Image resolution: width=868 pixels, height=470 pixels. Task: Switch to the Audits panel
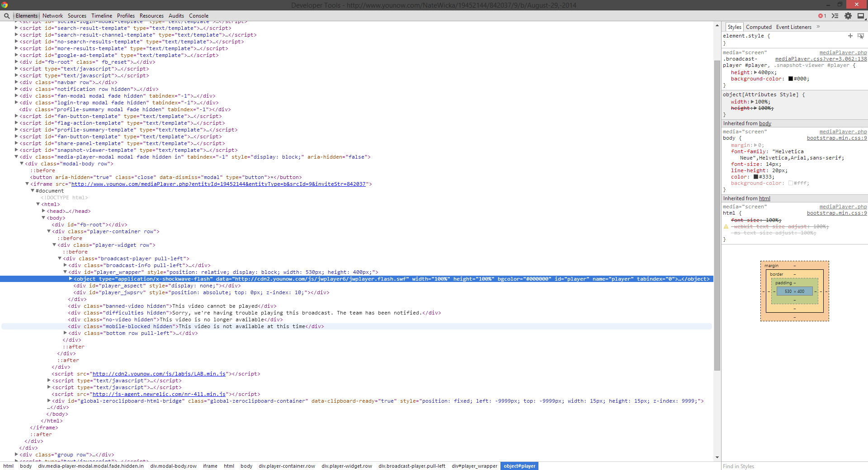click(176, 16)
